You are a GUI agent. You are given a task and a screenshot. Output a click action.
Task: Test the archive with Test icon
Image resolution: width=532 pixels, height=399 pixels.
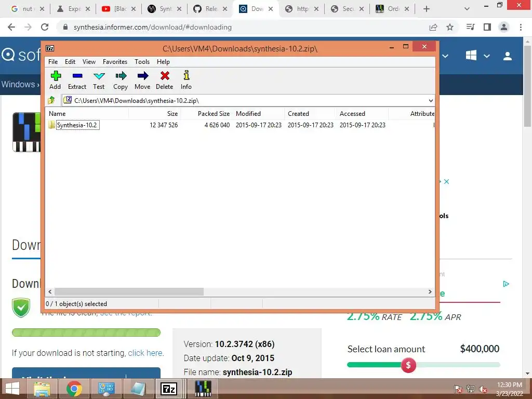click(x=99, y=80)
